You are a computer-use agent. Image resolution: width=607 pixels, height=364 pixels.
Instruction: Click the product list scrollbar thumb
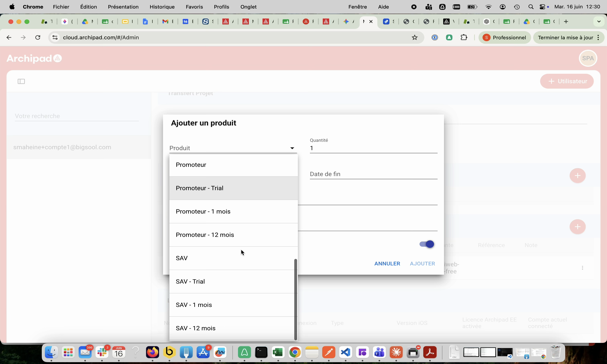pos(296,299)
